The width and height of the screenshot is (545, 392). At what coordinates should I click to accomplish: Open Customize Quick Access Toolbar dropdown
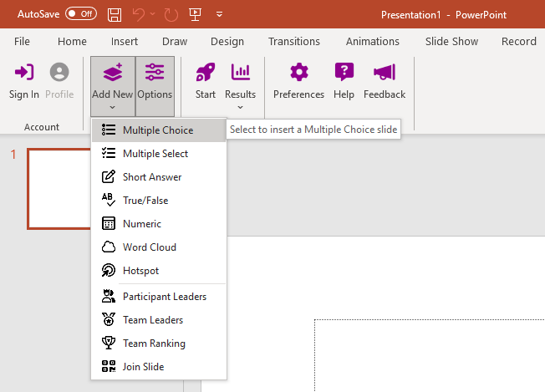pyautogui.click(x=219, y=14)
